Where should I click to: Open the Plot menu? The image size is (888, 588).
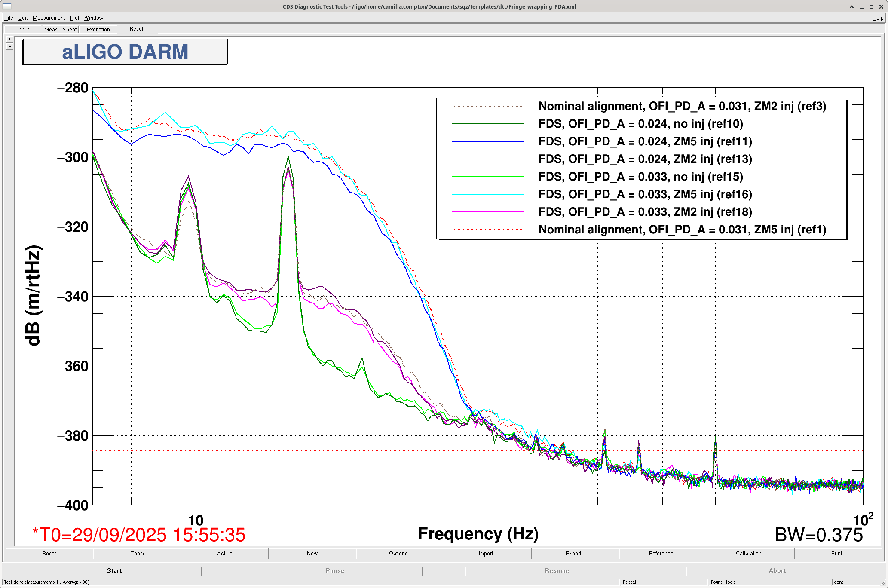[x=74, y=18]
